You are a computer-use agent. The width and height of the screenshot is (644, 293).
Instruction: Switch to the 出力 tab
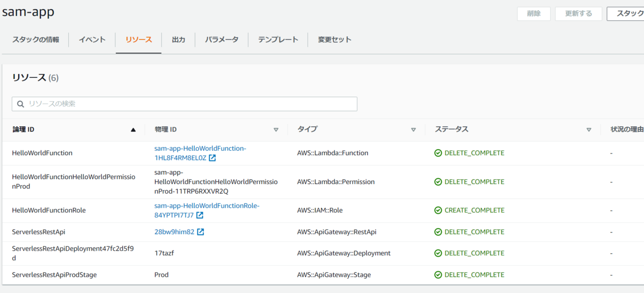point(179,40)
